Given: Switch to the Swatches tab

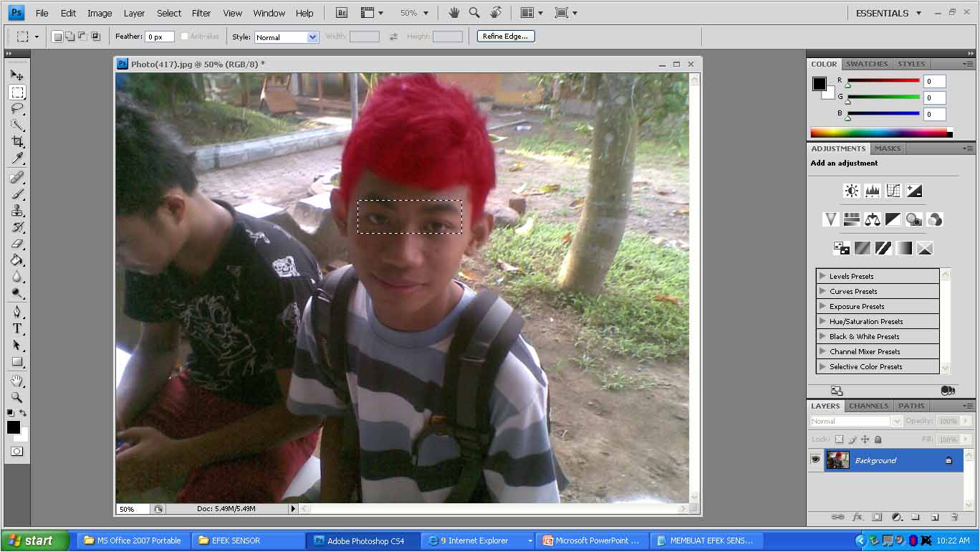Looking at the screenshot, I should click(867, 64).
